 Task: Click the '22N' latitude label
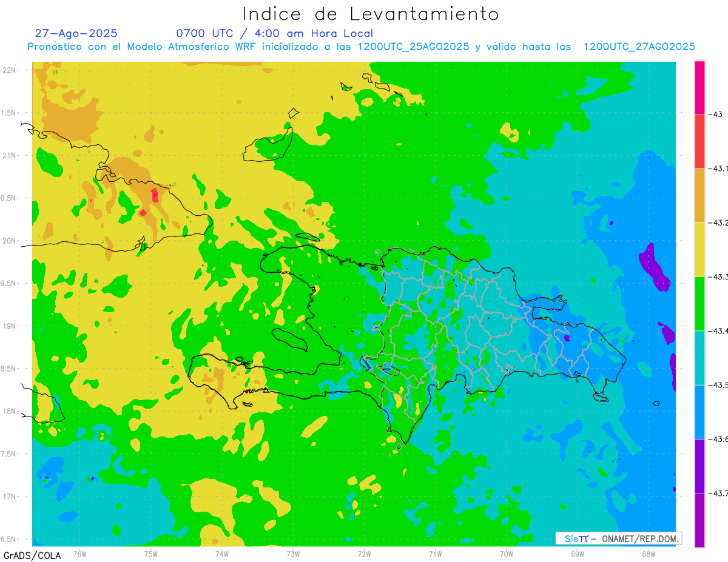(x=9, y=70)
